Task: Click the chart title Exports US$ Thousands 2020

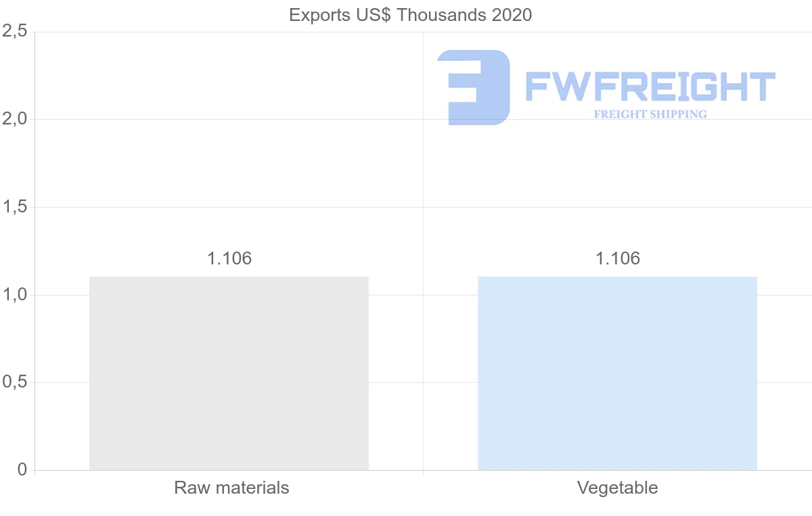Action: click(410, 15)
